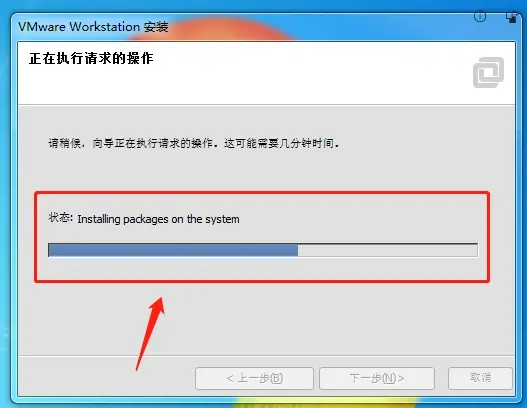The height and width of the screenshot is (408, 527).
Task: Click the 请稍候 wizard description text
Action: click(x=194, y=144)
